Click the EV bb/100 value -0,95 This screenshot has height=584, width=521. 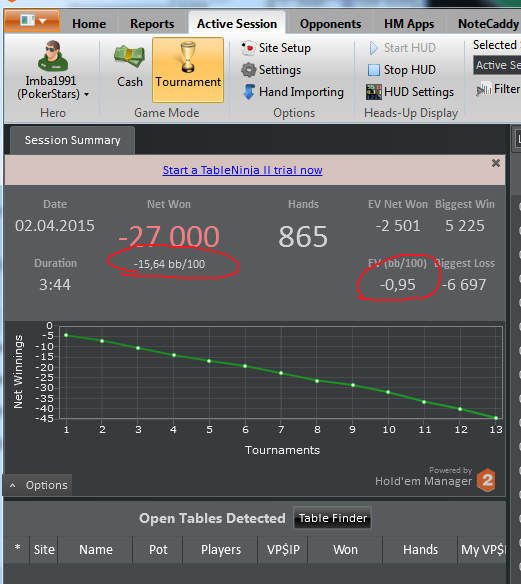click(397, 285)
